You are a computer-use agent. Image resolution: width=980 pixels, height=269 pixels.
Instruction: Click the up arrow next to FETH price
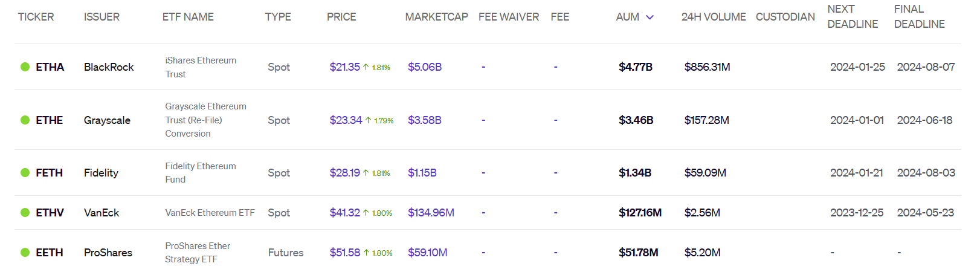point(366,173)
